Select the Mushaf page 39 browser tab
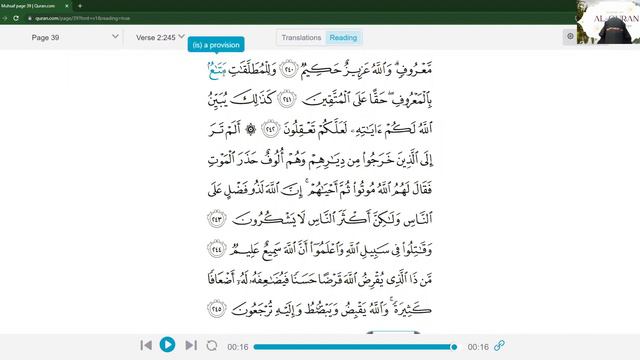640x360 pixels. 35,6
